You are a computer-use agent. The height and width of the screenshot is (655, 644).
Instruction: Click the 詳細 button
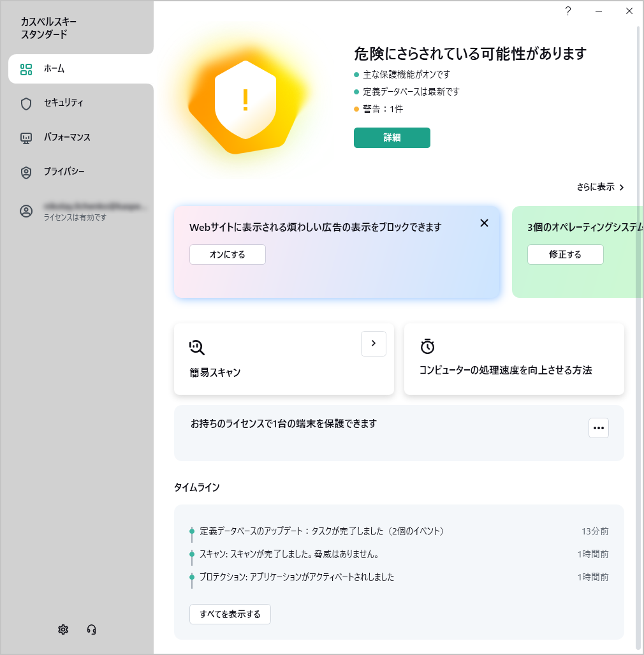pos(392,137)
